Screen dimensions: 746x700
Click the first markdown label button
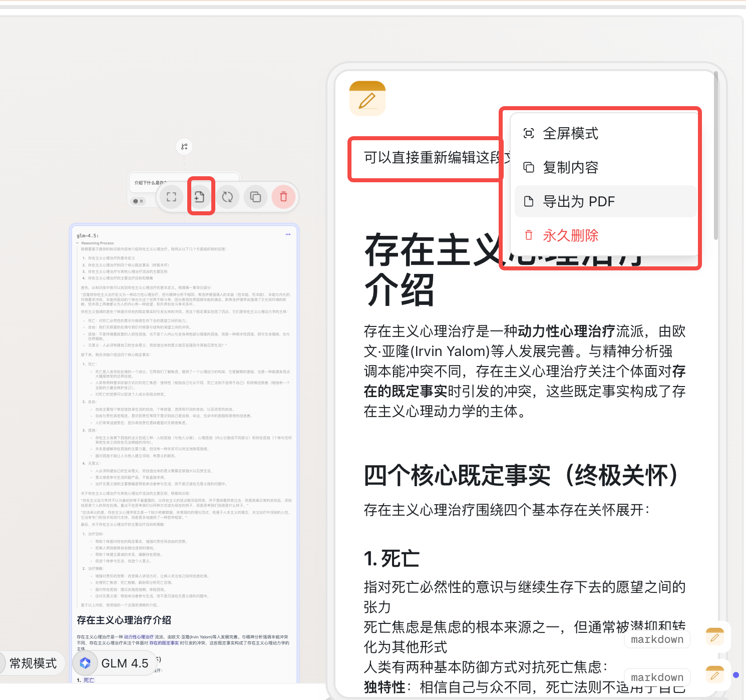[x=657, y=639]
